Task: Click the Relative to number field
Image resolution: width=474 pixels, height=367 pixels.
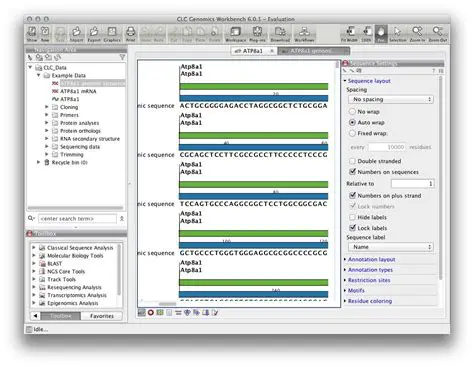Action: (x=413, y=184)
